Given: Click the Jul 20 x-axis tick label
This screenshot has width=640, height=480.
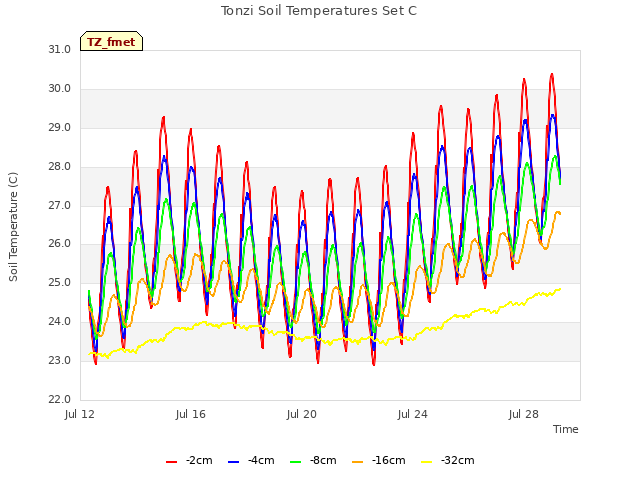Looking at the screenshot, I should 302,414.
